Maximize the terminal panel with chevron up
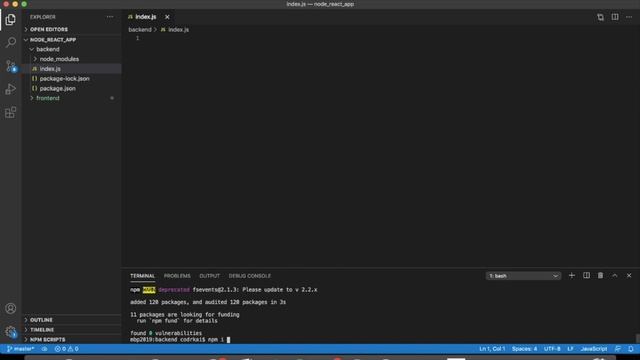 (615, 276)
